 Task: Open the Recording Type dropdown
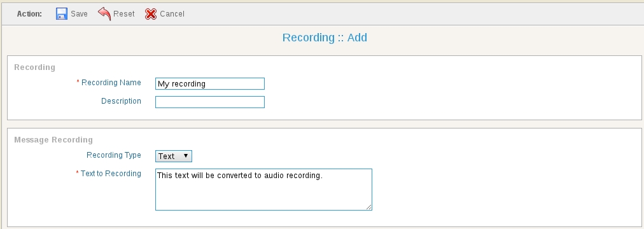173,156
